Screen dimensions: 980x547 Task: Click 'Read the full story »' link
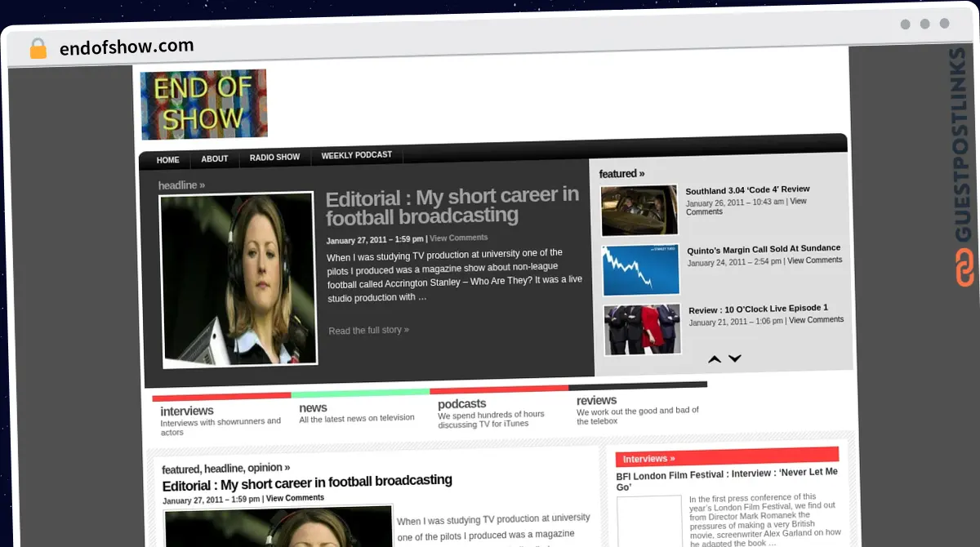368,330
